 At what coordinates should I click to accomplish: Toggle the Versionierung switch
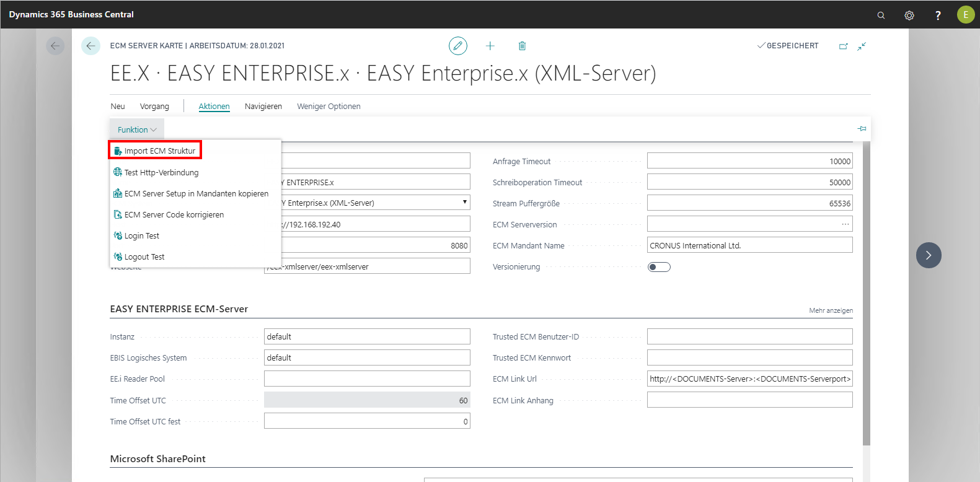(659, 267)
